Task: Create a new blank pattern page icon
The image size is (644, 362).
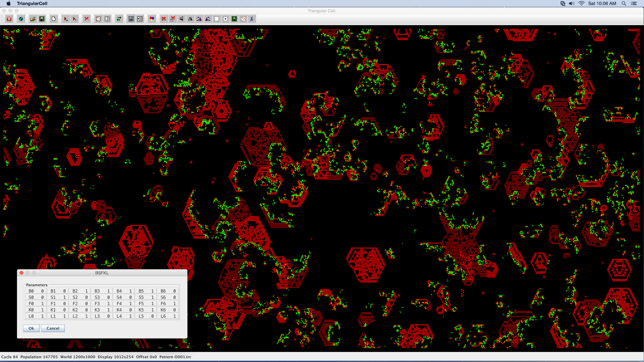Action: click(53, 19)
